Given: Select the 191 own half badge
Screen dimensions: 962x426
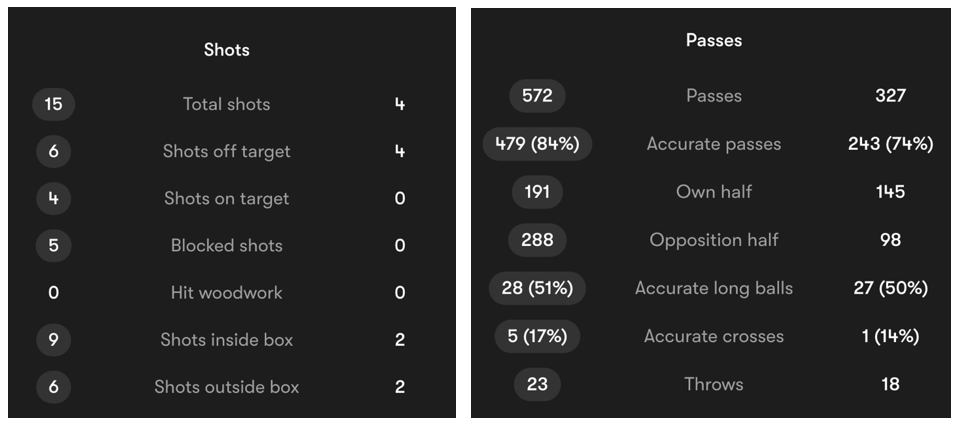Looking at the screenshot, I should (x=537, y=192).
